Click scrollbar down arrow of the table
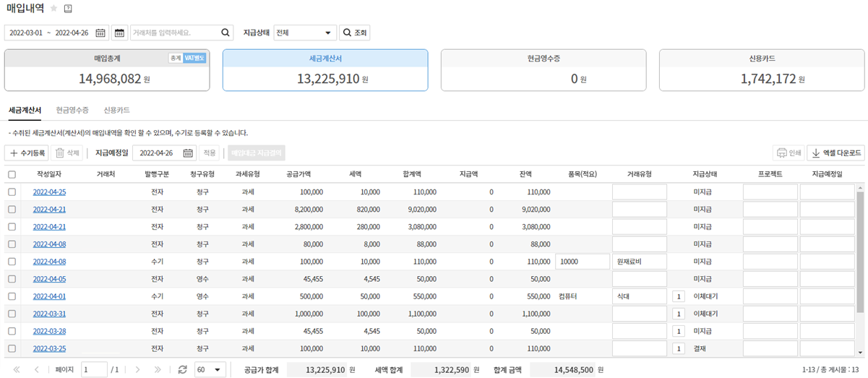The height and width of the screenshot is (378, 868). tap(860, 353)
